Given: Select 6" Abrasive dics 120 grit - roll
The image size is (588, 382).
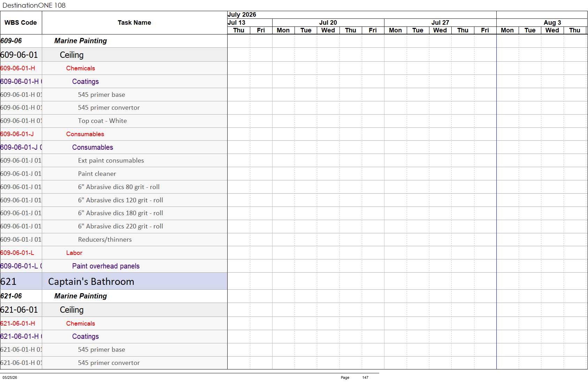Looking at the screenshot, I should pos(114,200).
